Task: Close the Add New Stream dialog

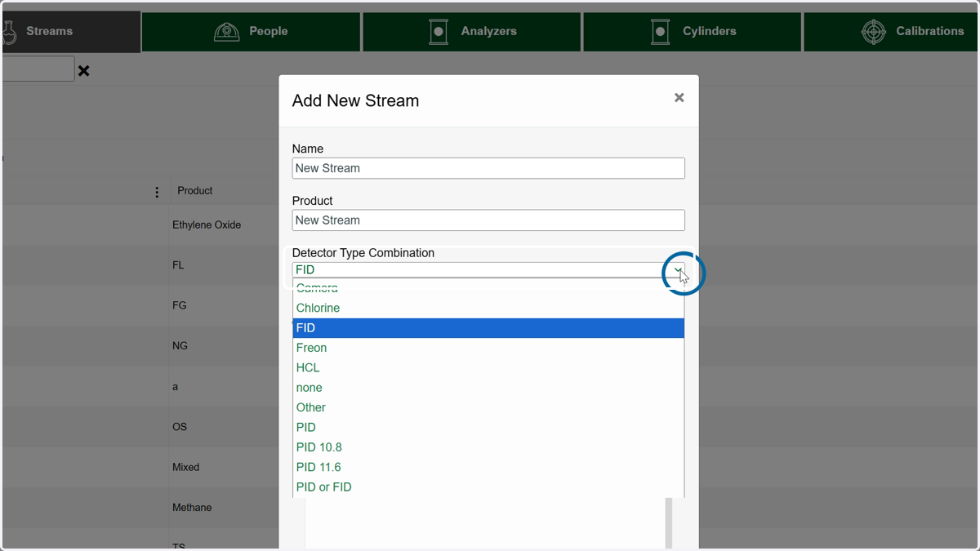Action: [x=679, y=97]
